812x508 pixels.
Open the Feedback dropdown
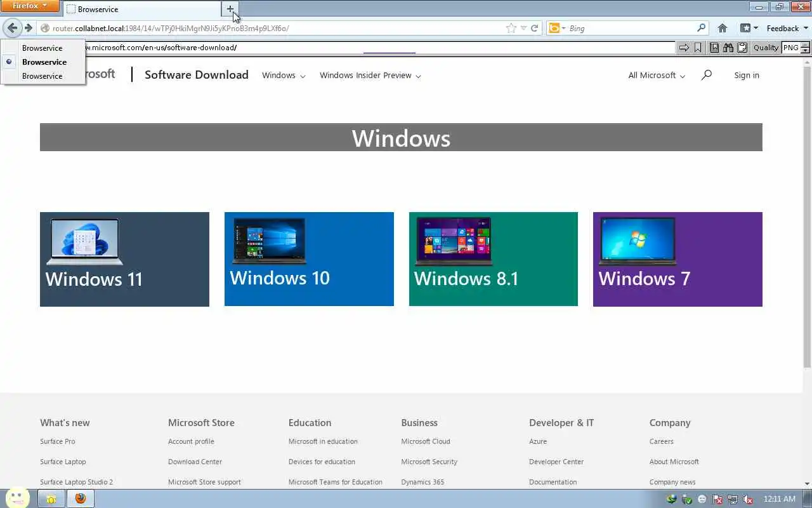click(787, 28)
